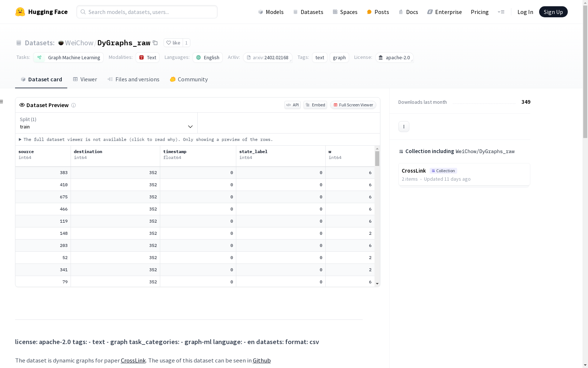Viewport: 588px width, 368px height.
Task: Click the table scroll up arrow
Action: pyautogui.click(x=377, y=149)
